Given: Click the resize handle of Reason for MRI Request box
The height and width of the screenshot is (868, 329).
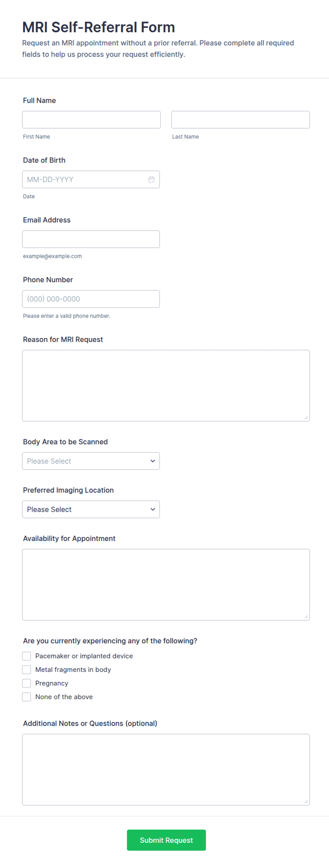Looking at the screenshot, I should click(306, 418).
